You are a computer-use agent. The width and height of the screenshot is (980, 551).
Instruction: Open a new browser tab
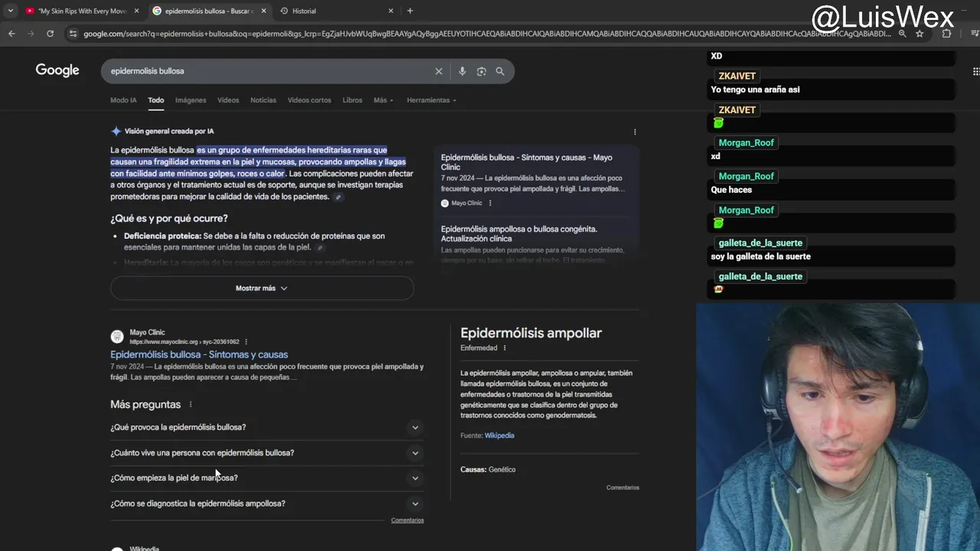tap(410, 11)
